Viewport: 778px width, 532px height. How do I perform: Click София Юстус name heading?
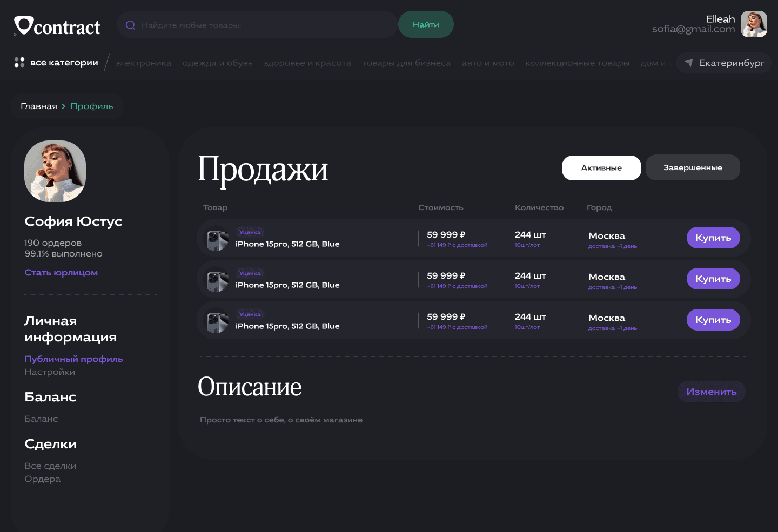[73, 221]
